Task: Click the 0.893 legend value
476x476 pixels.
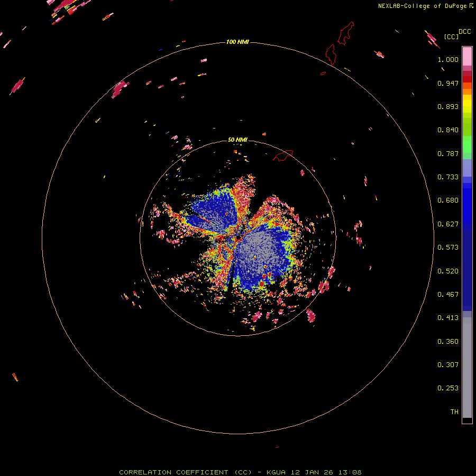Action: [x=448, y=106]
